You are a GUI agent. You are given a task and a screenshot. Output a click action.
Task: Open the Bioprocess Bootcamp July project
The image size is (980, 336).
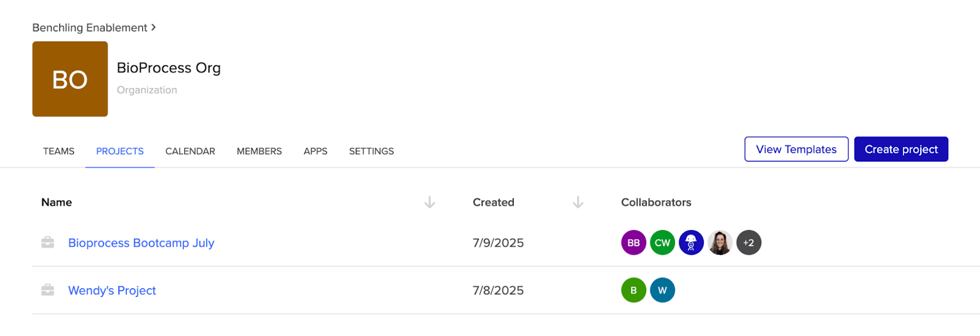141,243
